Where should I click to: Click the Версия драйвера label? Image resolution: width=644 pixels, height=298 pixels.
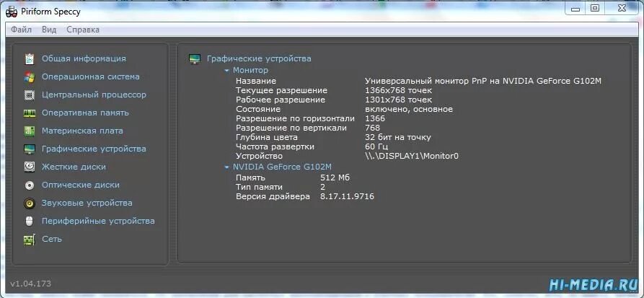click(273, 197)
